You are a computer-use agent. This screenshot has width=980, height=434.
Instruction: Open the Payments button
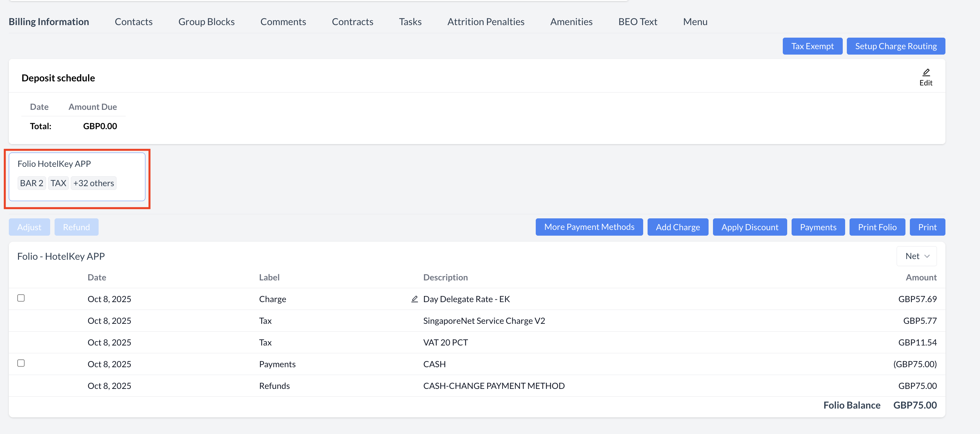[x=818, y=227]
